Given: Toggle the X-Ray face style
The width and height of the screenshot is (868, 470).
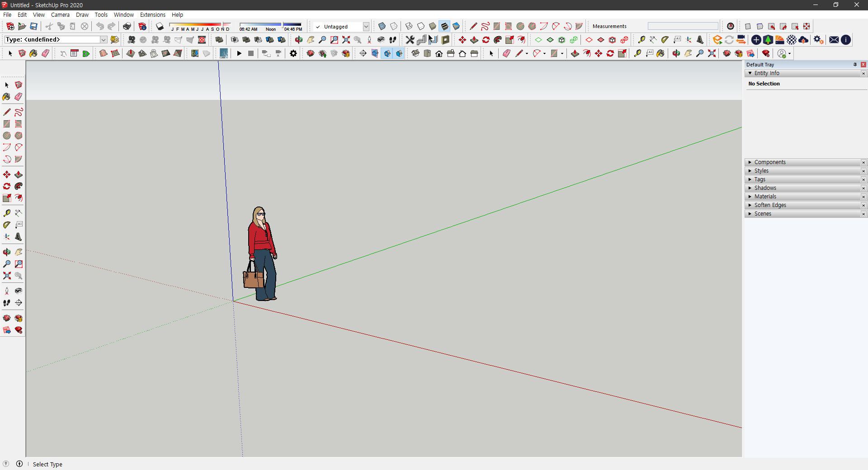Looking at the screenshot, I should click(x=382, y=26).
